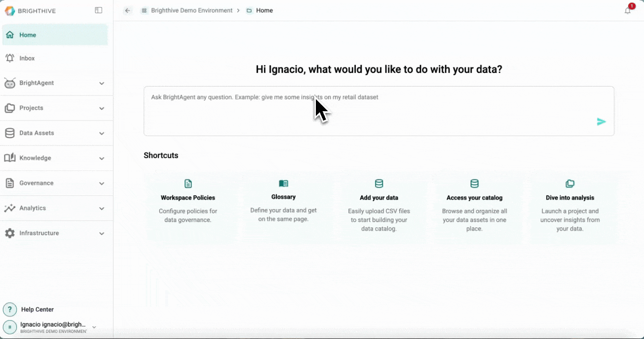Click the BRIGHTHIVE brand name text
Viewport: 644px width, 339px height.
coord(37,11)
